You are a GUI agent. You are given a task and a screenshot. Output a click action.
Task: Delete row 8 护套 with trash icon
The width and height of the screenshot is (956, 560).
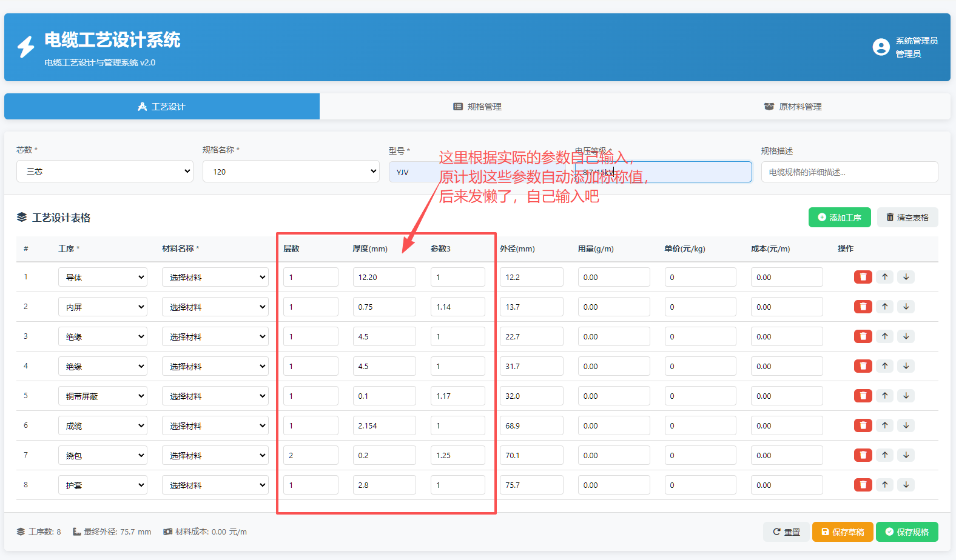click(x=863, y=485)
